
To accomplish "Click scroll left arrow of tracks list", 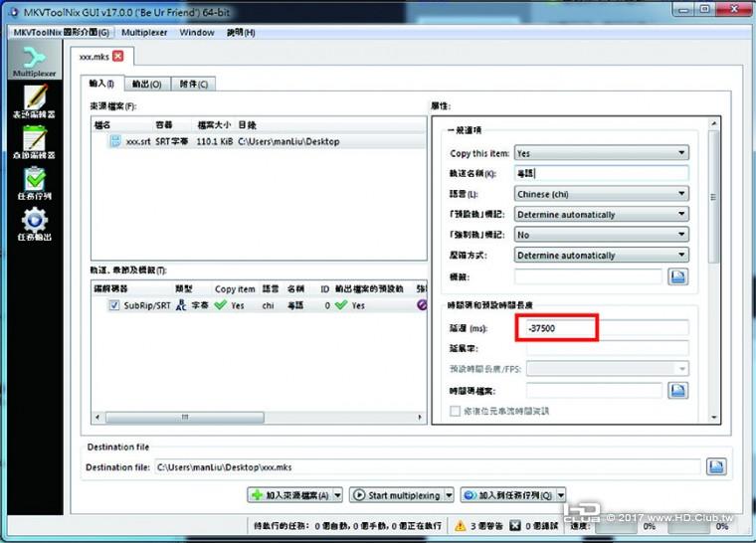I will [x=97, y=417].
